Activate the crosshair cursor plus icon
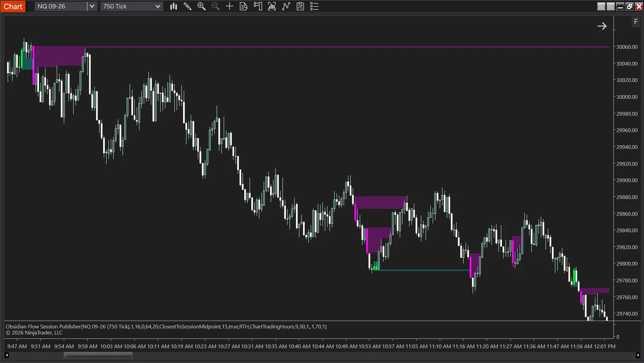Image resolution: width=644 pixels, height=363 pixels. click(230, 6)
